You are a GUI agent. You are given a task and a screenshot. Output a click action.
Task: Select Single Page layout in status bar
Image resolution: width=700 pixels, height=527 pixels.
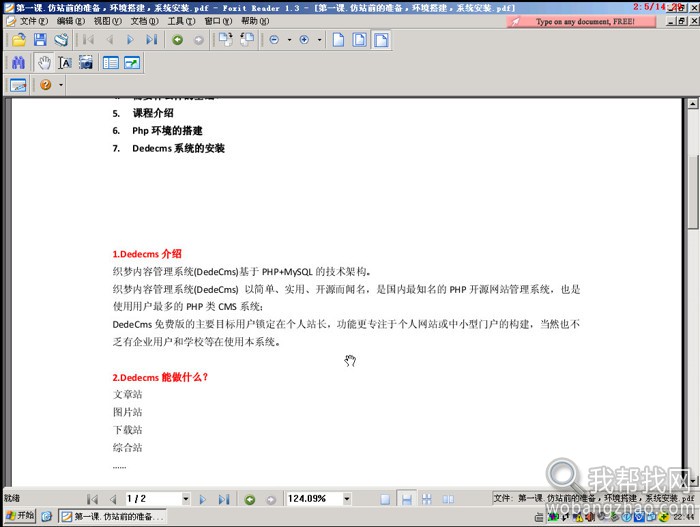point(385,499)
